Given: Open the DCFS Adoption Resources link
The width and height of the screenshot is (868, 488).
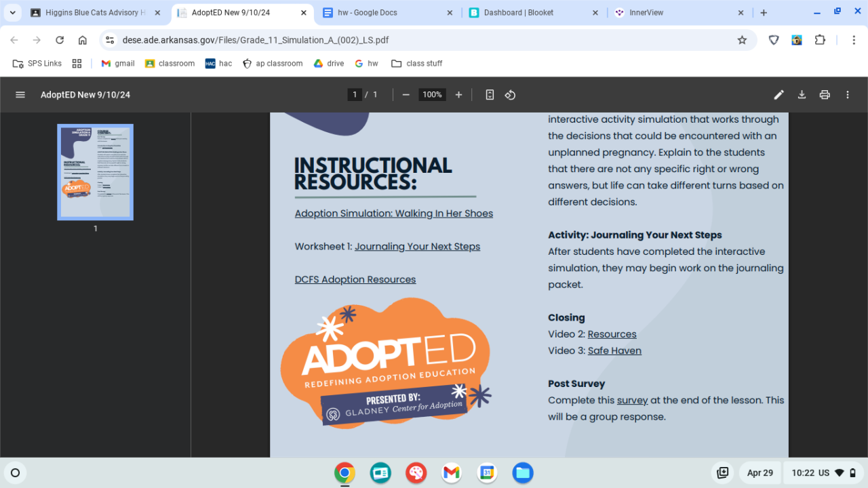Looking at the screenshot, I should [355, 279].
